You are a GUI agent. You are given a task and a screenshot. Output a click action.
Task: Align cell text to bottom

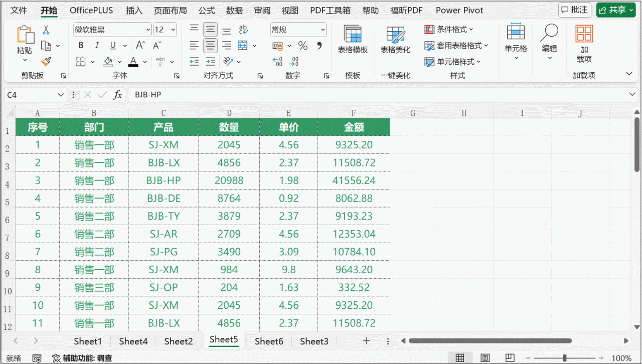point(227,30)
